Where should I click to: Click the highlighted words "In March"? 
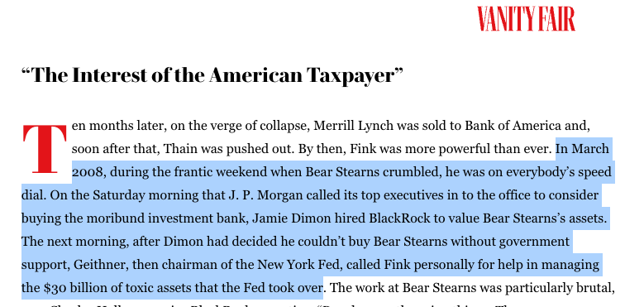[x=582, y=148]
